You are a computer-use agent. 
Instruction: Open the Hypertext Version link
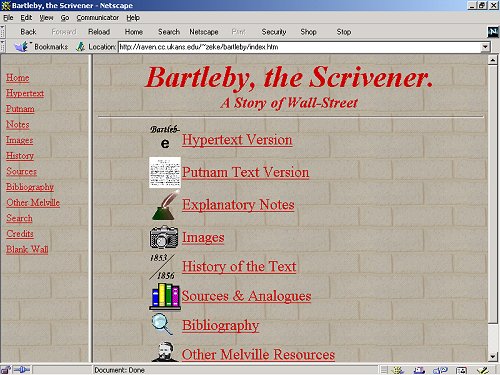pos(237,140)
